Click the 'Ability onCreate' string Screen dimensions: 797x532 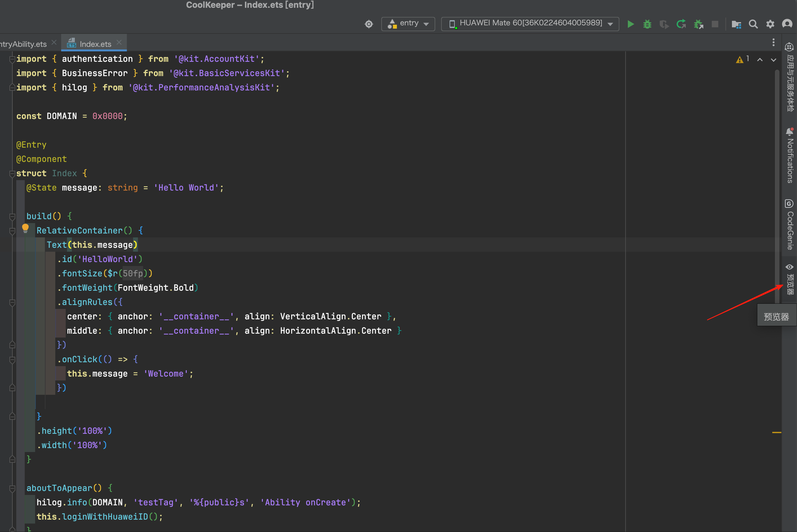(x=305, y=502)
